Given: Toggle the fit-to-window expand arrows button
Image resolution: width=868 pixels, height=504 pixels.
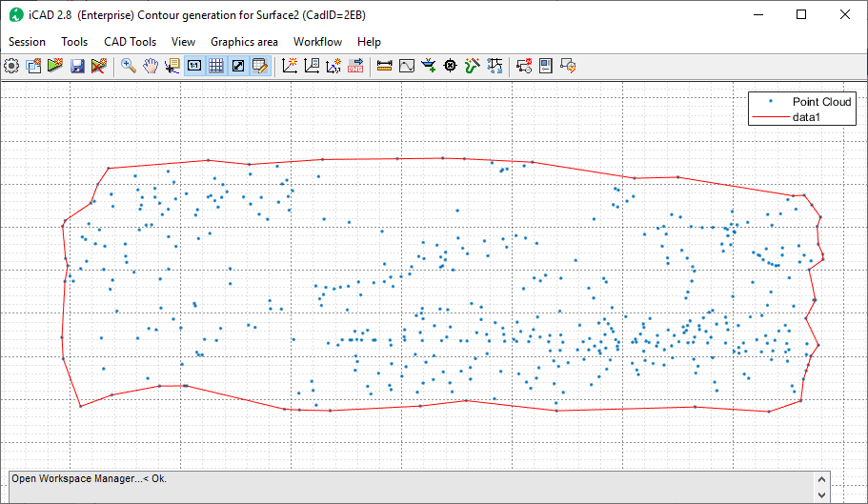Looking at the screenshot, I should coord(238,66).
